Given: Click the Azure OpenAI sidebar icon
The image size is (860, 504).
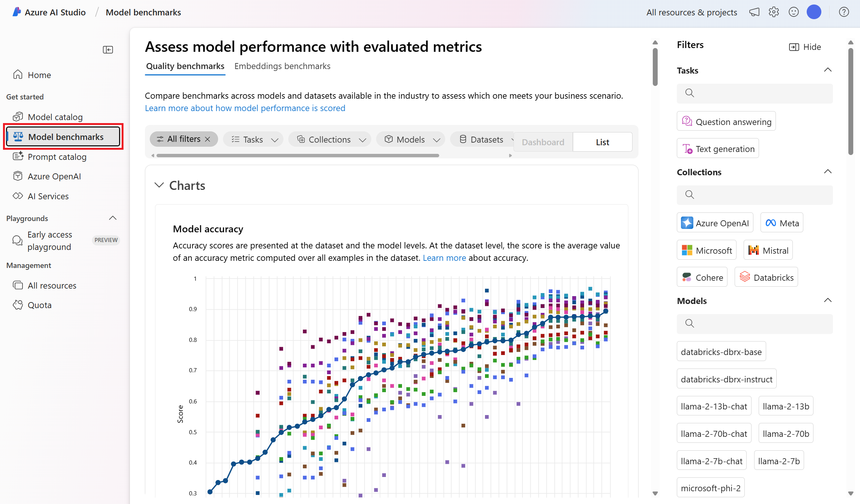Looking at the screenshot, I should pyautogui.click(x=18, y=176).
